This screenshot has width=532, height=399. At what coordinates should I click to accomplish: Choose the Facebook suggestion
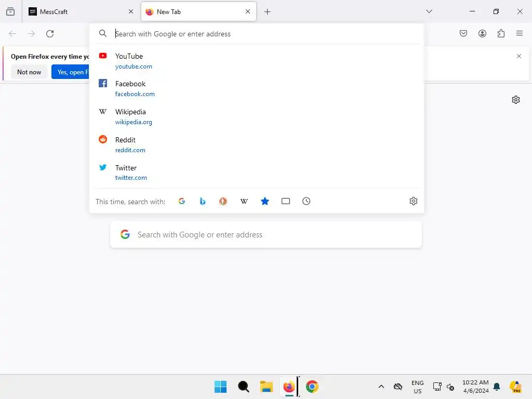point(257,88)
